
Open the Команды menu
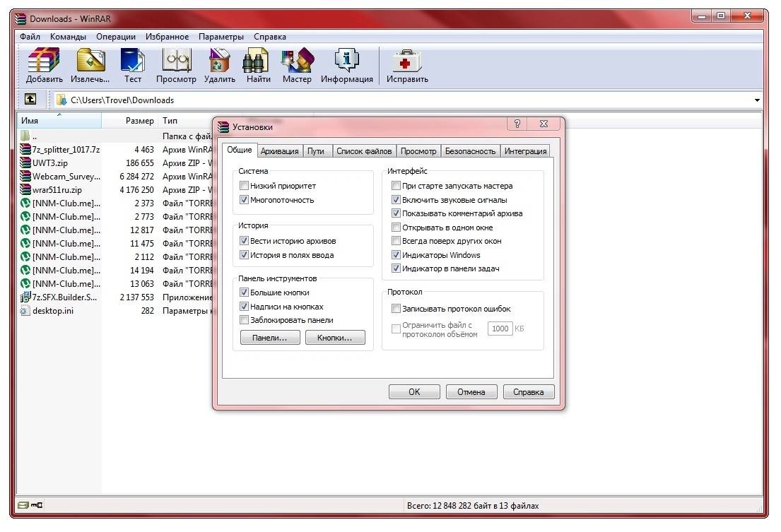69,36
